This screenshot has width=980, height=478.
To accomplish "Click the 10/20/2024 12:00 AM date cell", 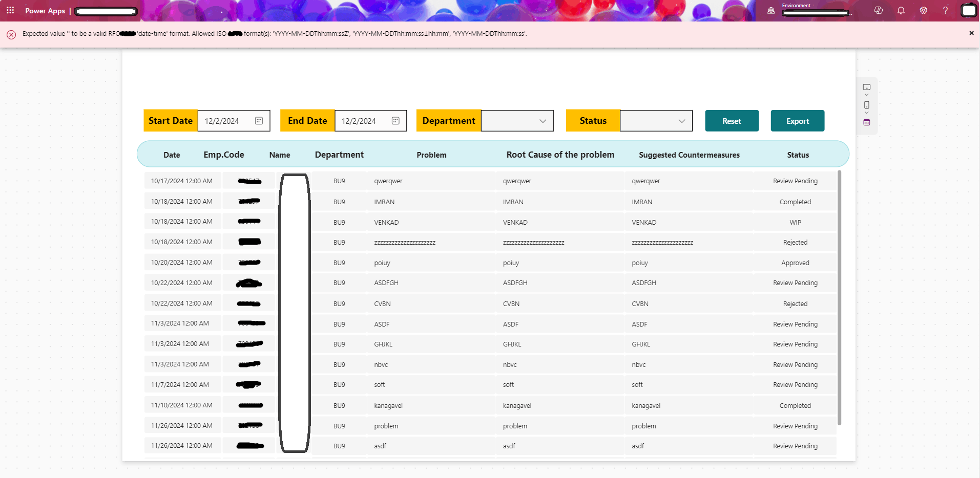I will pyautogui.click(x=182, y=262).
